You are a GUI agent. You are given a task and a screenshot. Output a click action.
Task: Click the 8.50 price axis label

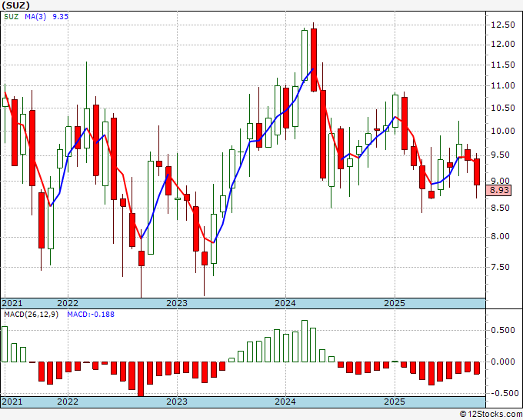tap(501, 208)
